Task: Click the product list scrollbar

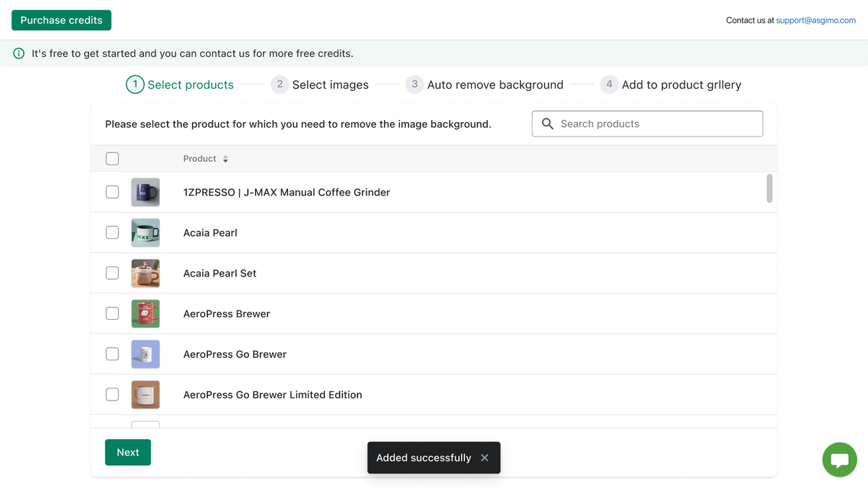Action: 770,188
